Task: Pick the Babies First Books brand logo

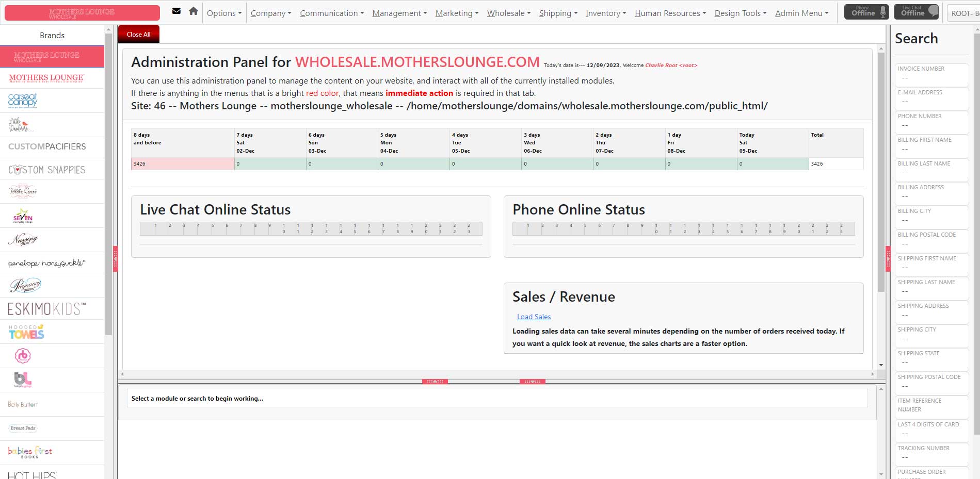Action: coord(30,452)
